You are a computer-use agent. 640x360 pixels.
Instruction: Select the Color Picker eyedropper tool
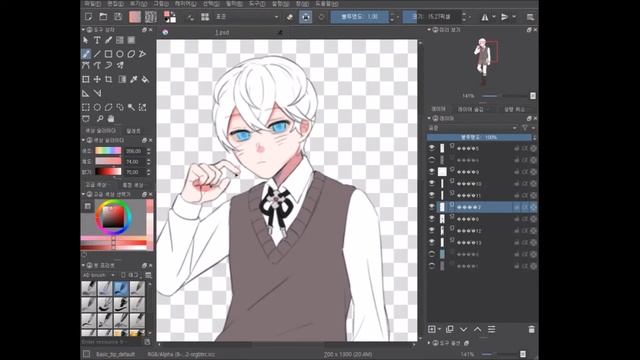pyautogui.click(x=133, y=79)
